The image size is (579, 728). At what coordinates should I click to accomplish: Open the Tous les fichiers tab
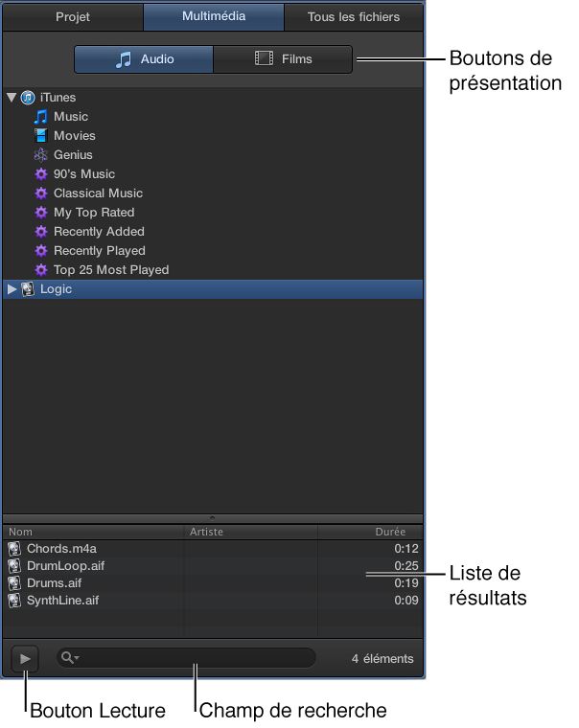click(353, 17)
